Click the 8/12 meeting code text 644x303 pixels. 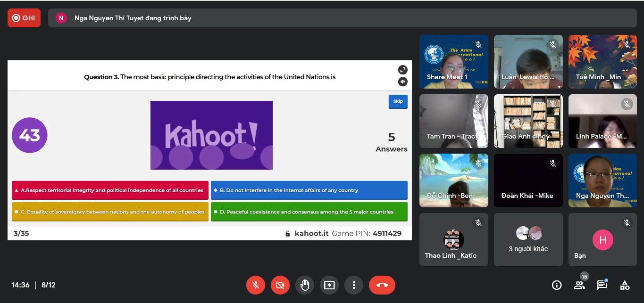[49, 285]
